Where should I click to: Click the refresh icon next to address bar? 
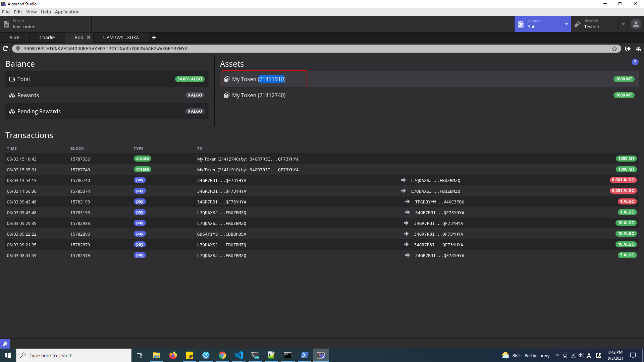[5, 49]
